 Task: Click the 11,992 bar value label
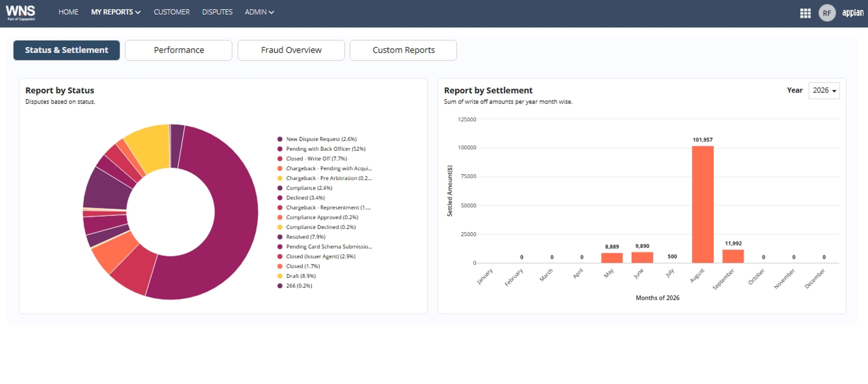733,244
